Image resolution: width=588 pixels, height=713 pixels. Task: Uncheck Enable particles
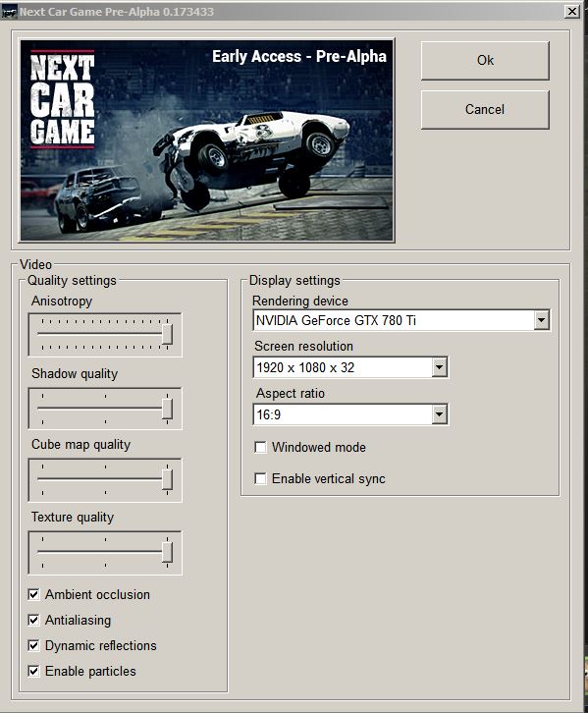[x=33, y=671]
